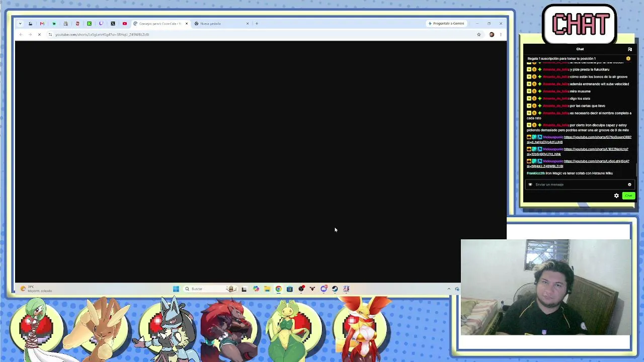Open the weather widget on taskbar
Viewport: 644px width, 362px height.
point(36,289)
